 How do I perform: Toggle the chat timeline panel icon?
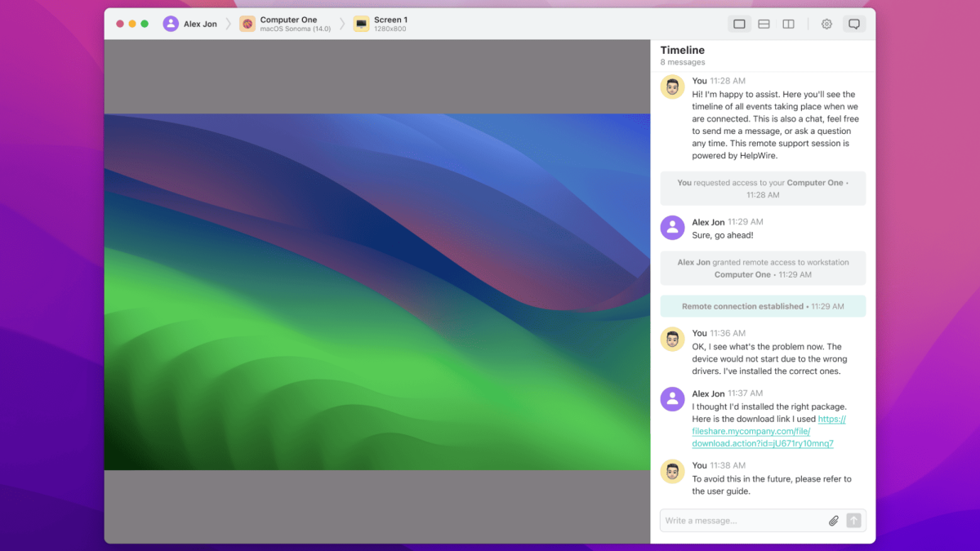click(853, 24)
